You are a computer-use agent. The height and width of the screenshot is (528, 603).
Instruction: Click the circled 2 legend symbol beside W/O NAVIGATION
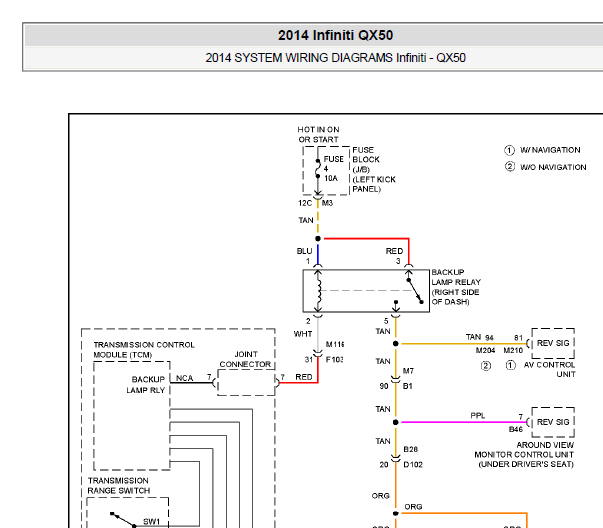(510, 167)
